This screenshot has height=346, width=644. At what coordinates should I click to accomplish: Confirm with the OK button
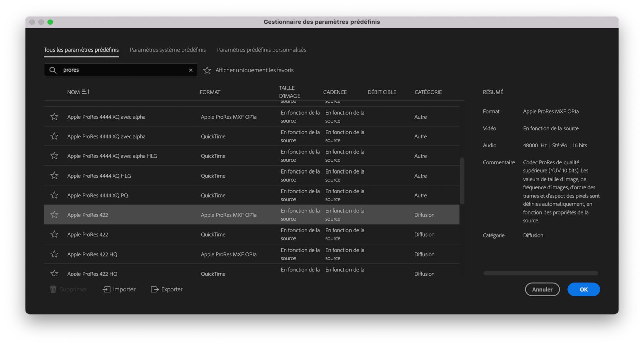point(583,289)
